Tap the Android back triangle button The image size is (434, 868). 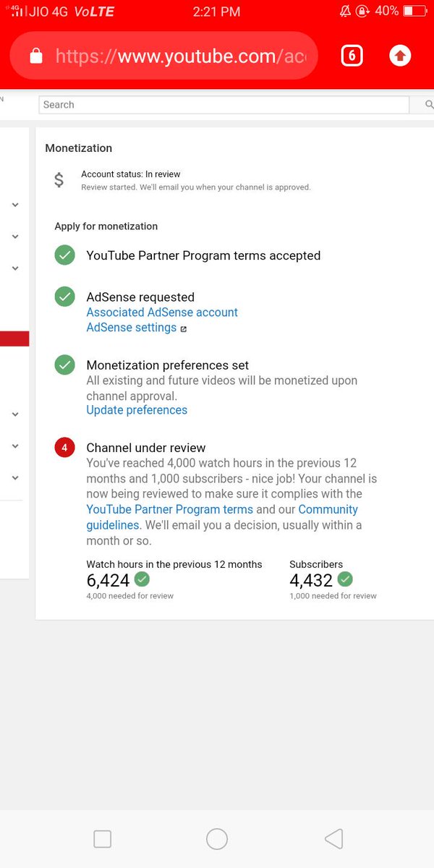333,839
